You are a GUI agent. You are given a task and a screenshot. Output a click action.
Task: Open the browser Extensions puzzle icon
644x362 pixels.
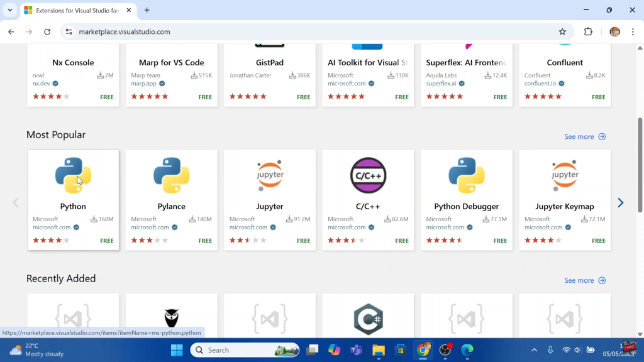588,31
